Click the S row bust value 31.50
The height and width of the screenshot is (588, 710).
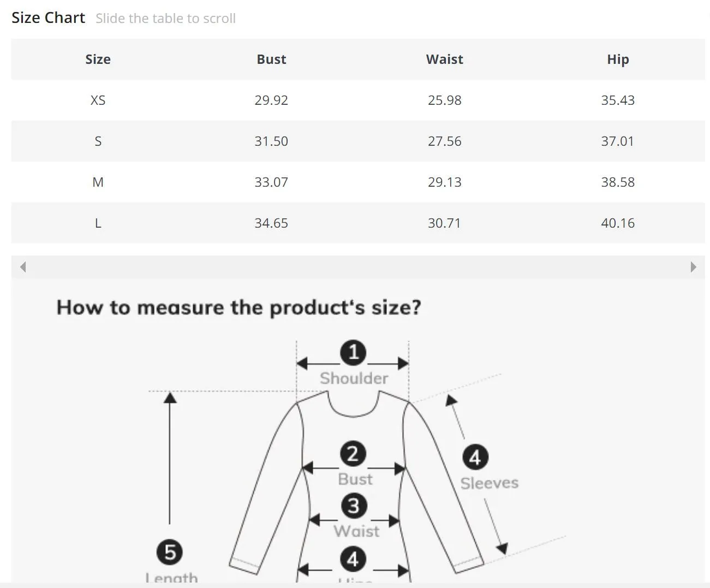(271, 141)
